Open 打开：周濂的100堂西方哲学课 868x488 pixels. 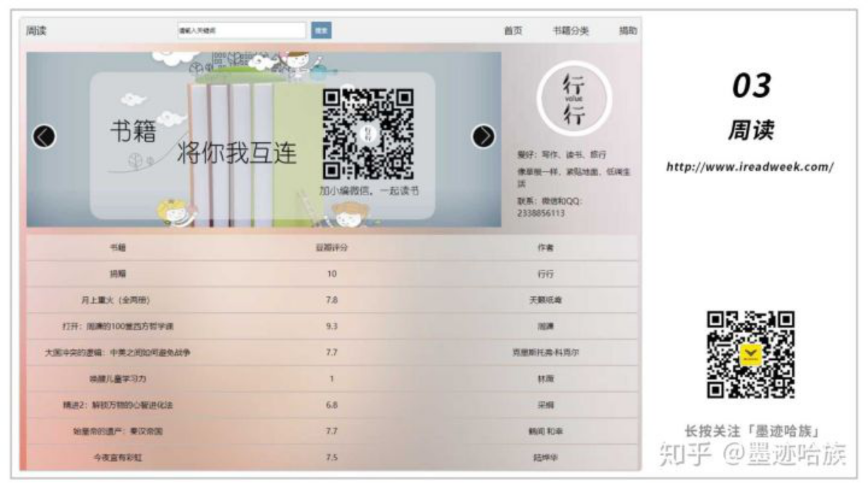click(x=117, y=327)
